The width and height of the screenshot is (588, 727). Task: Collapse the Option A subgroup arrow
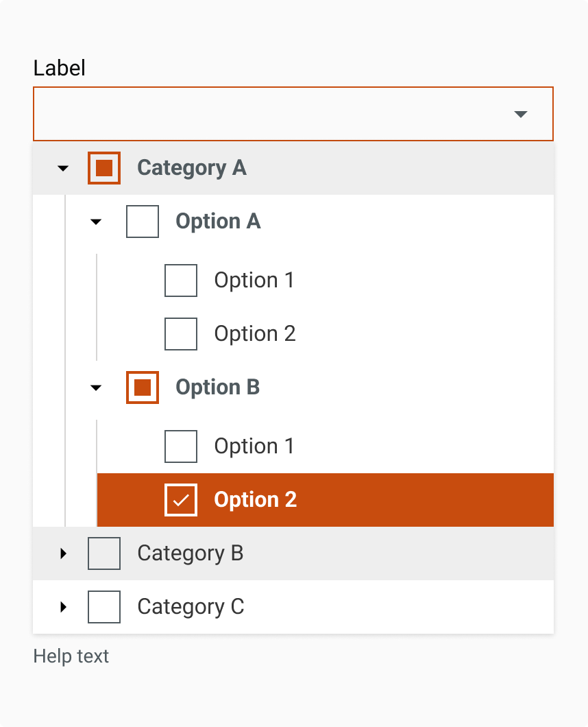[x=96, y=222]
